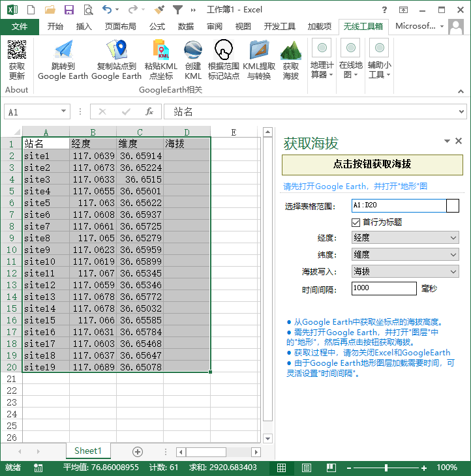Click the redo arrow icon

(x=133, y=9)
